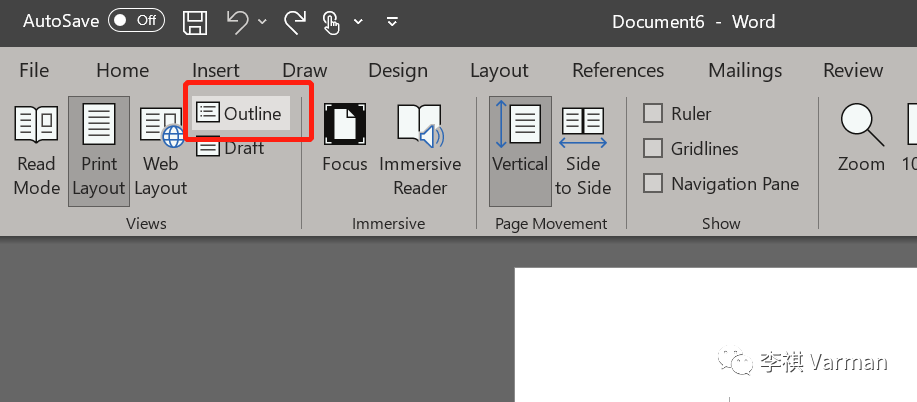The height and width of the screenshot is (402, 917).
Task: Open the Zoom dialog
Action: [861, 140]
